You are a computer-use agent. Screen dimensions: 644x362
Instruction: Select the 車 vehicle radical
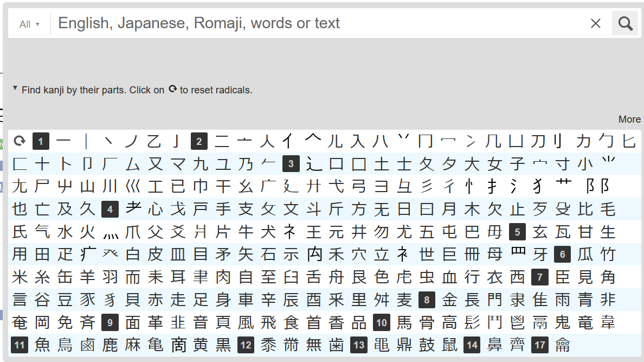click(246, 300)
